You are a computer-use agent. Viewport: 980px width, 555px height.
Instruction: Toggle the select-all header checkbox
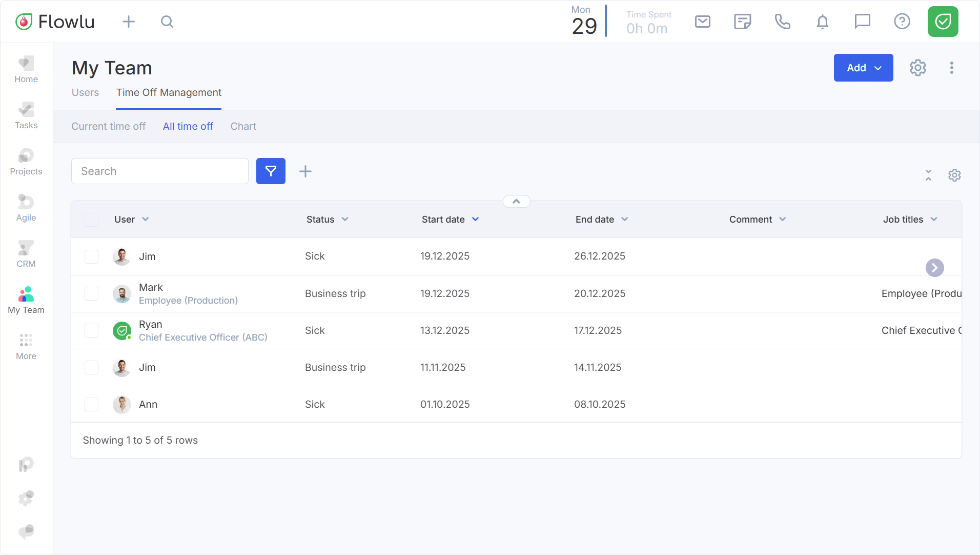pos(91,220)
